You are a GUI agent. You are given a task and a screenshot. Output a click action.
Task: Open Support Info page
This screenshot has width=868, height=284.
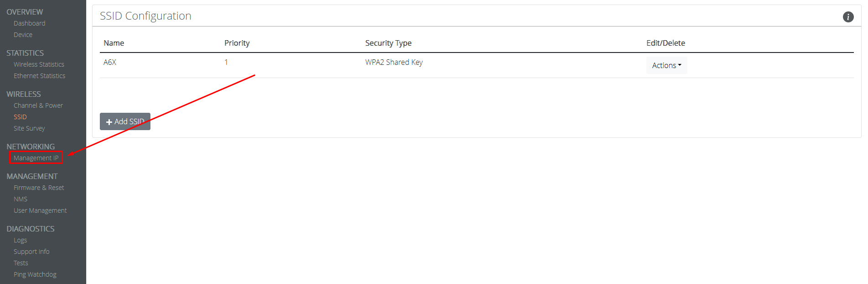coord(31,252)
